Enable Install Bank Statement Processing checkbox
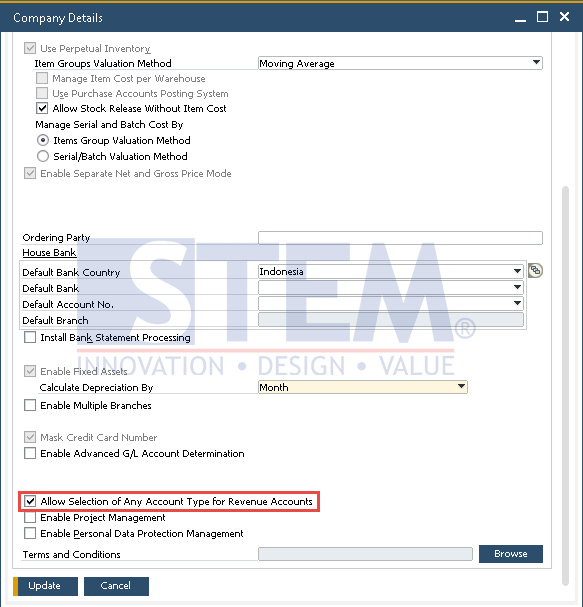This screenshot has width=583, height=607. coord(30,337)
